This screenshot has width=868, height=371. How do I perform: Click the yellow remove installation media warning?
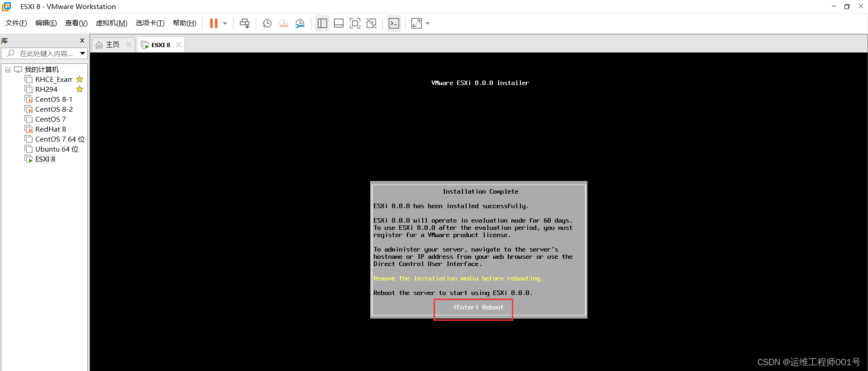(458, 278)
